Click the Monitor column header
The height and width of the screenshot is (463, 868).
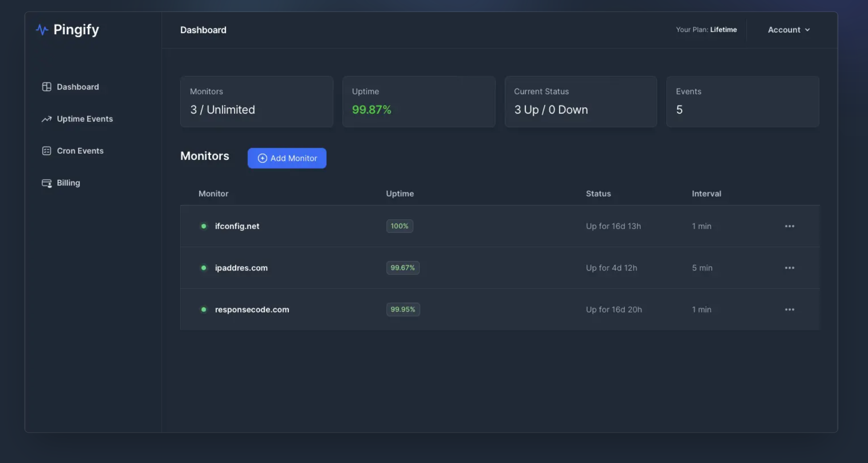pyautogui.click(x=213, y=194)
